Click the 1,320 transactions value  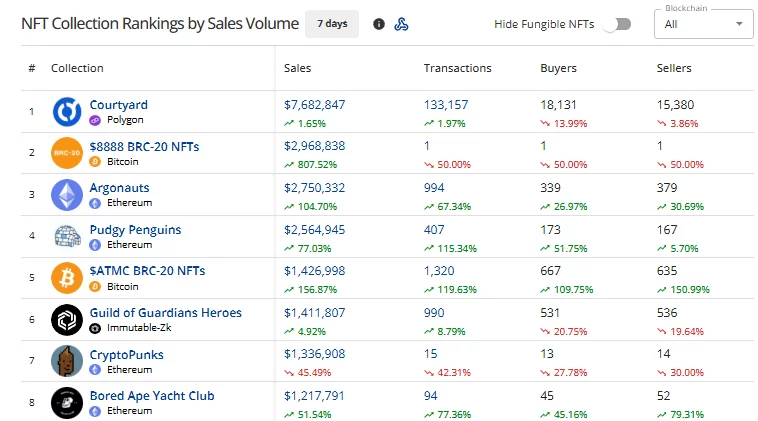pos(439,271)
